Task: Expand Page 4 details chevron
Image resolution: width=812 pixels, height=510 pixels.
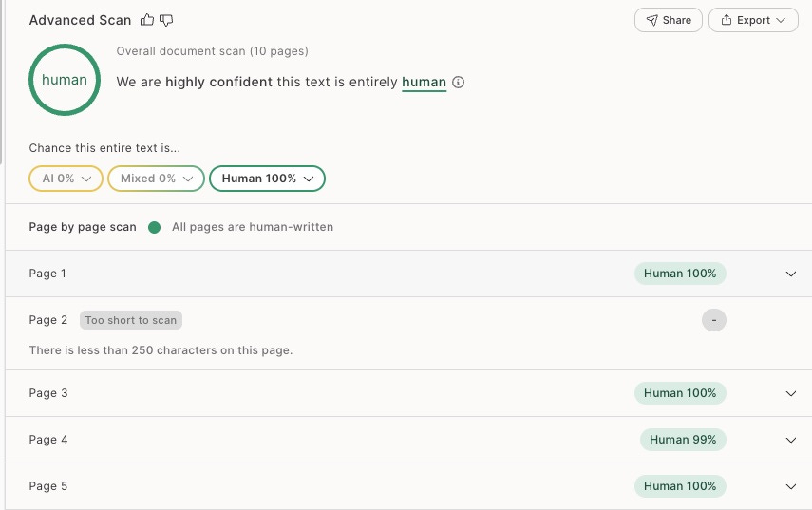Action: click(791, 440)
